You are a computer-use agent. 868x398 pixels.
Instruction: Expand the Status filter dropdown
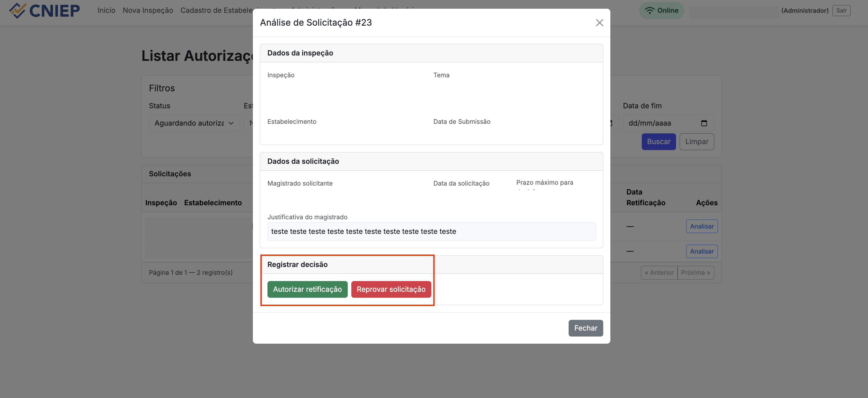pyautogui.click(x=194, y=123)
